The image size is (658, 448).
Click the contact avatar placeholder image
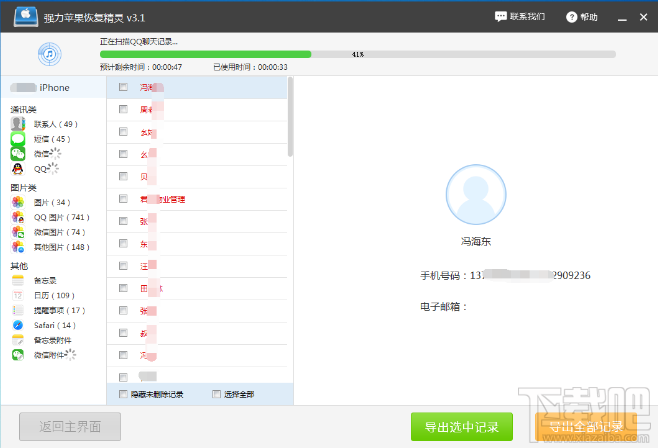(476, 195)
